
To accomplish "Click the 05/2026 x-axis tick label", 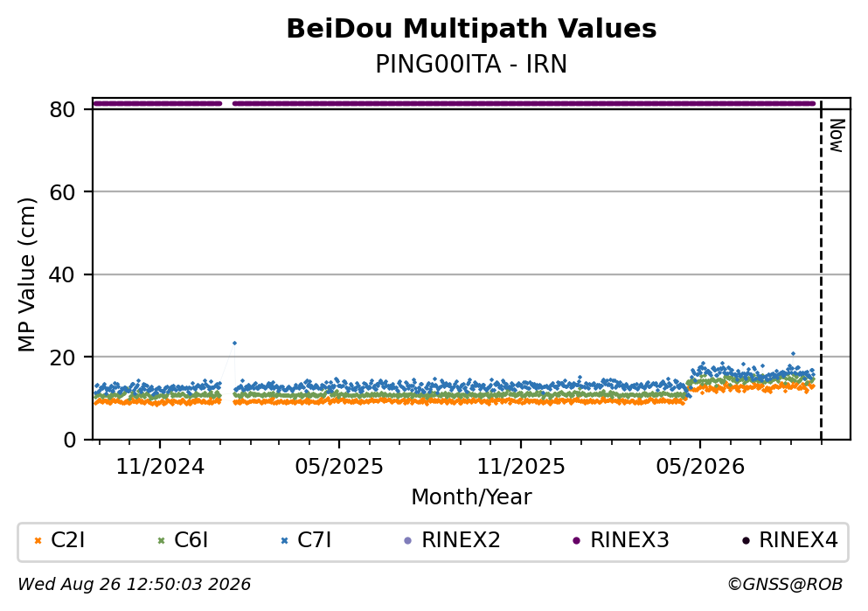I will click(x=700, y=467).
